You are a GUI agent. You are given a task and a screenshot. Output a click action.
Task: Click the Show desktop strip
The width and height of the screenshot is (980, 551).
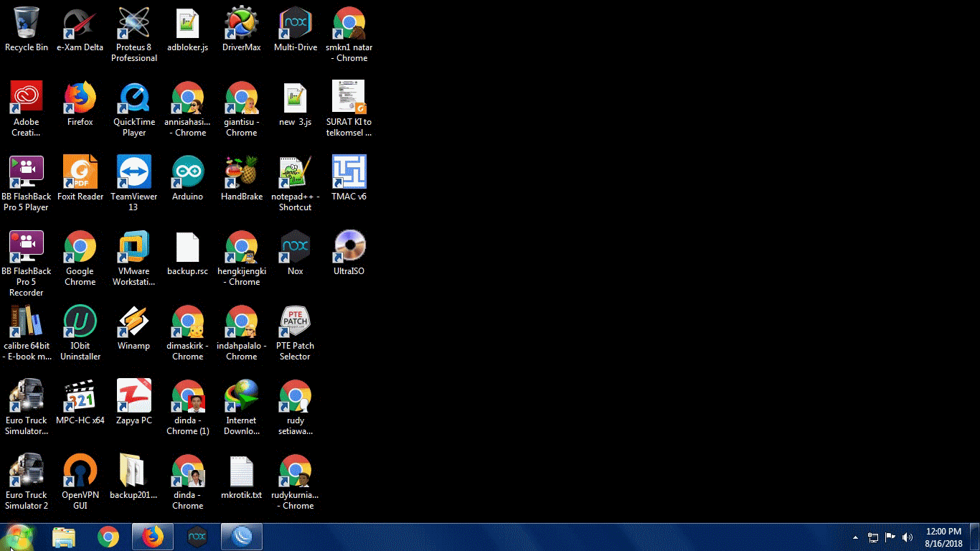coord(975,537)
